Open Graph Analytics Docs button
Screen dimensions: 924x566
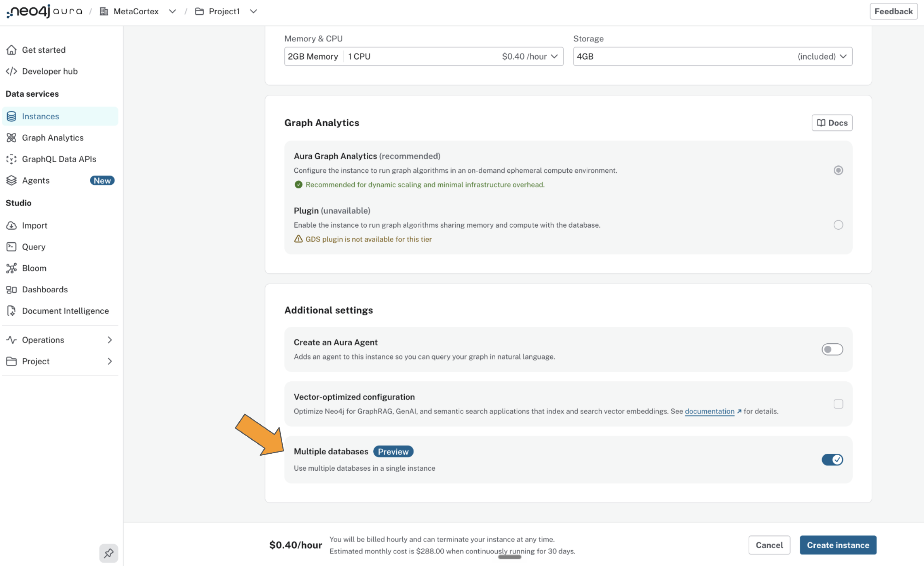tap(832, 123)
